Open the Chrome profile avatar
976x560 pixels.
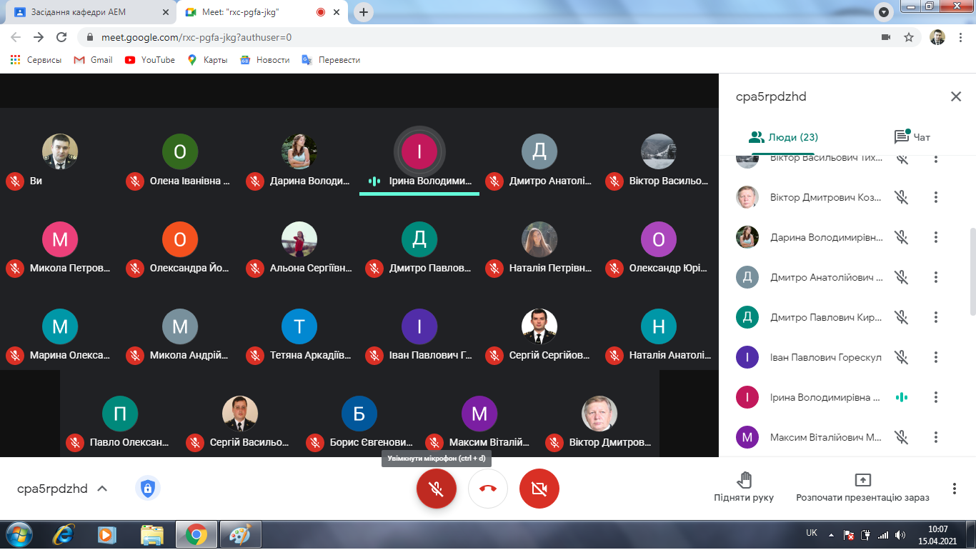tap(937, 37)
